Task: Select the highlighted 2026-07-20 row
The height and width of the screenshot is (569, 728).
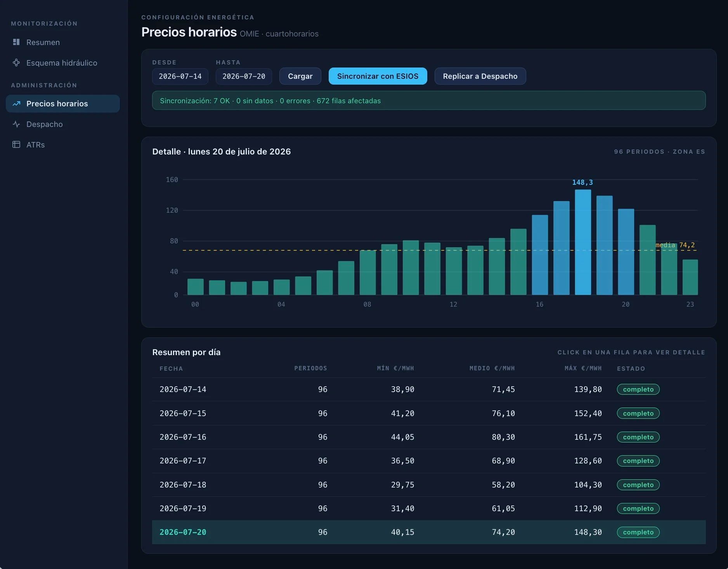Action: click(429, 532)
